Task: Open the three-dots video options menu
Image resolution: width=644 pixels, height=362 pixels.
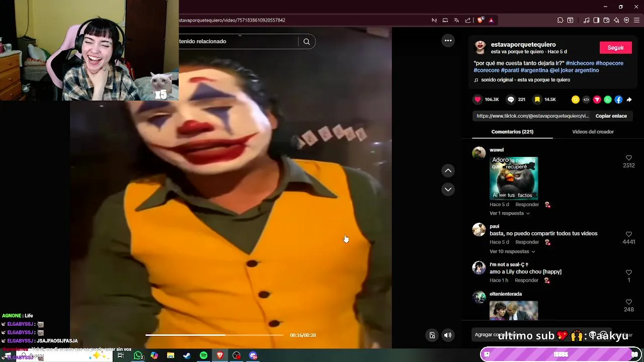Action: tap(448, 41)
